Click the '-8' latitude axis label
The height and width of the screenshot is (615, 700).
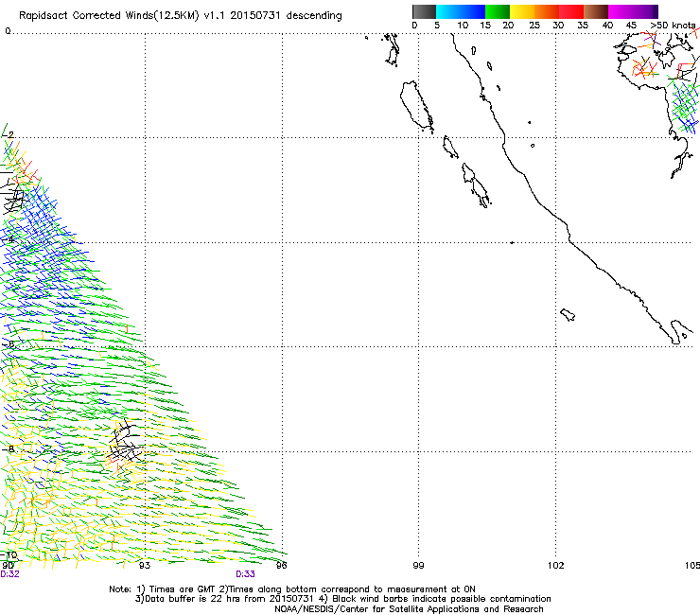point(9,448)
